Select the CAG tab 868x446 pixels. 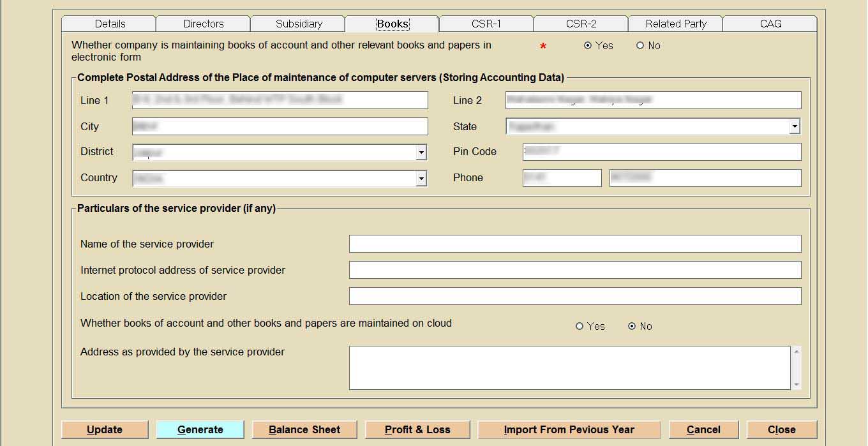(x=770, y=24)
